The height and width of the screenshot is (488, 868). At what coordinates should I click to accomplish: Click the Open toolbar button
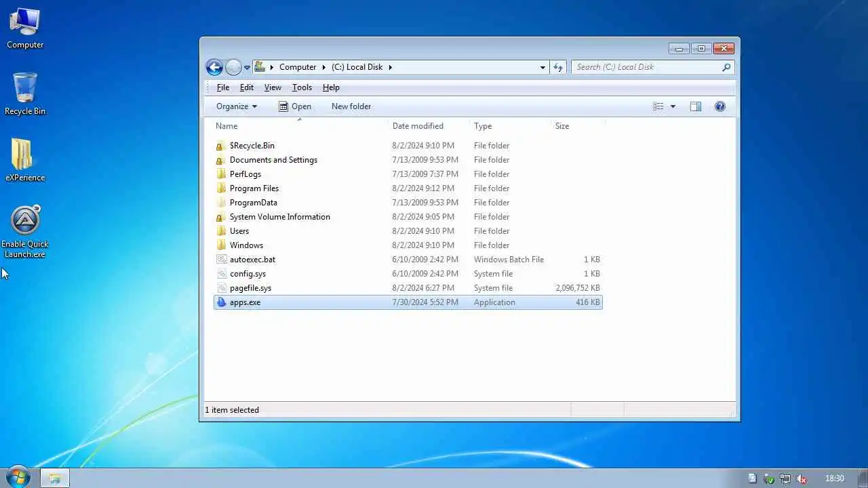pos(295,106)
